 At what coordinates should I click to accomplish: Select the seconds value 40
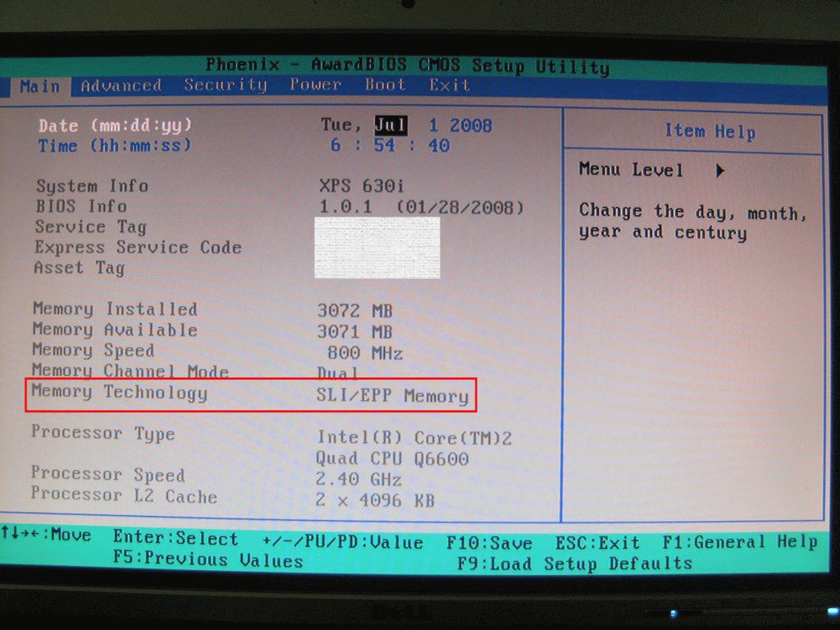[x=439, y=145]
